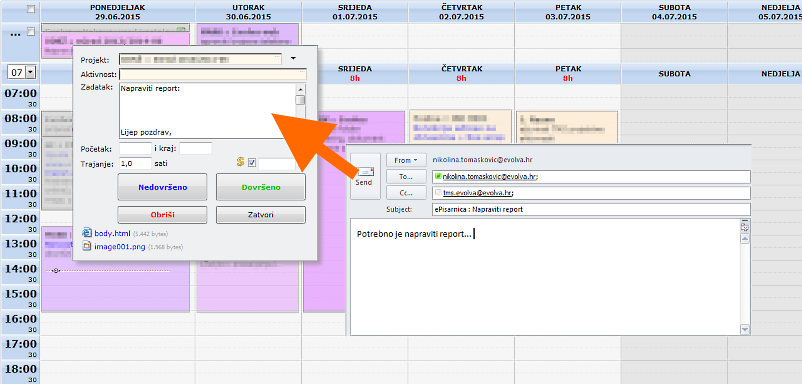Select the SRIJEDA 01.07.2015 column header

(x=355, y=12)
